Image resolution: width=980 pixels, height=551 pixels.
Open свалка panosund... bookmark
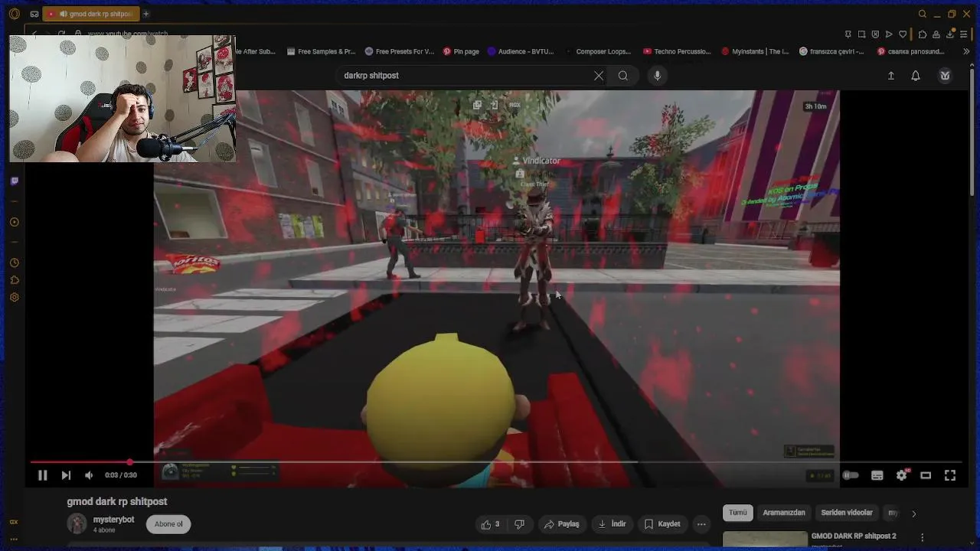tap(910, 51)
